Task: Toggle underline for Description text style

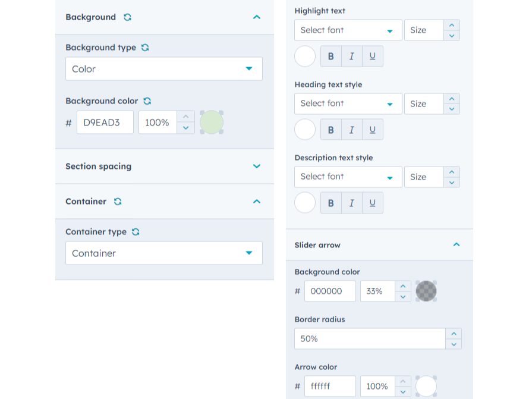Action: [373, 203]
